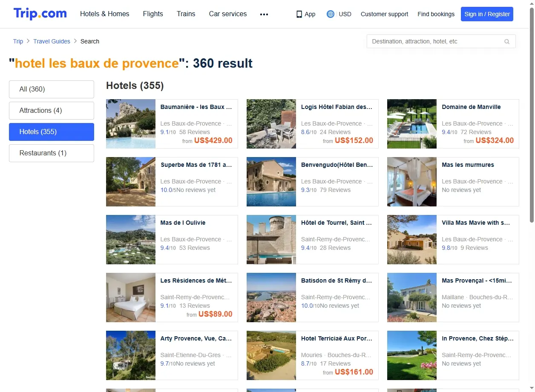The image size is (535, 392).
Task: Click the US$429.00 price
Action: (x=213, y=140)
